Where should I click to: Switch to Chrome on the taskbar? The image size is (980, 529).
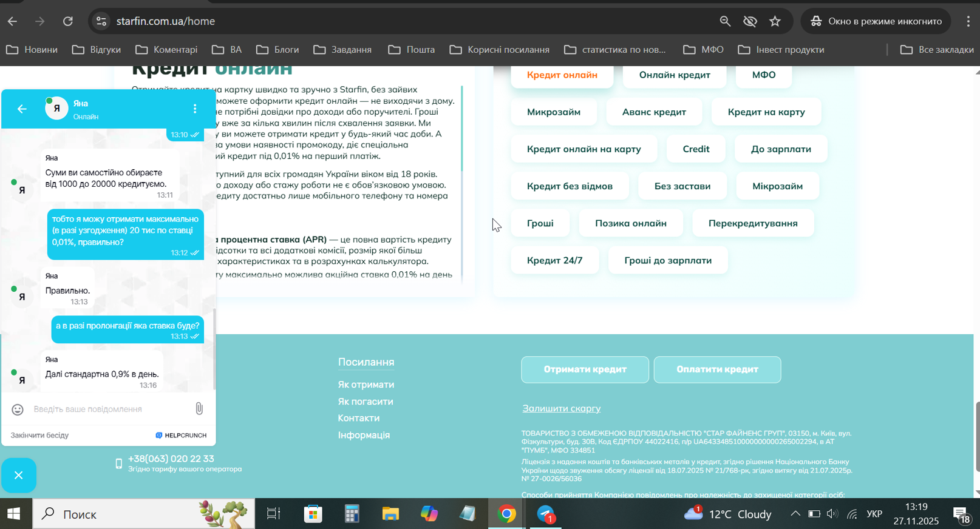(x=506, y=514)
